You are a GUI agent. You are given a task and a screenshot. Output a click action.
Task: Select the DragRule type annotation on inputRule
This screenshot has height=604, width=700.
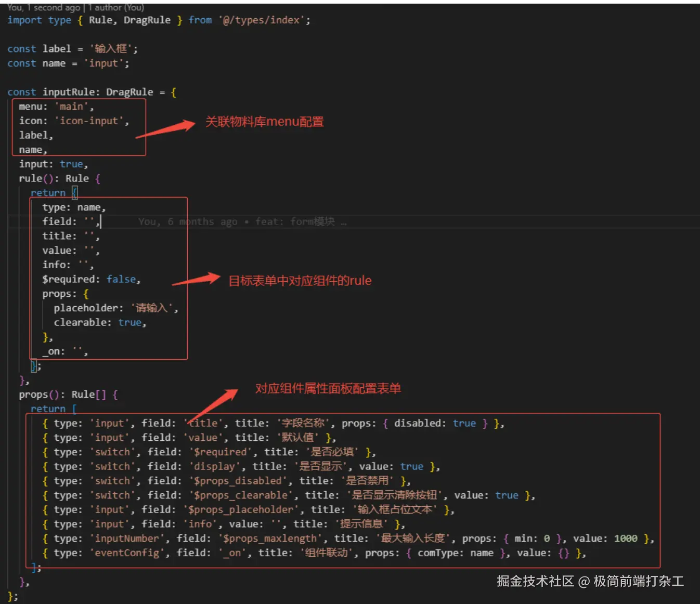129,92
